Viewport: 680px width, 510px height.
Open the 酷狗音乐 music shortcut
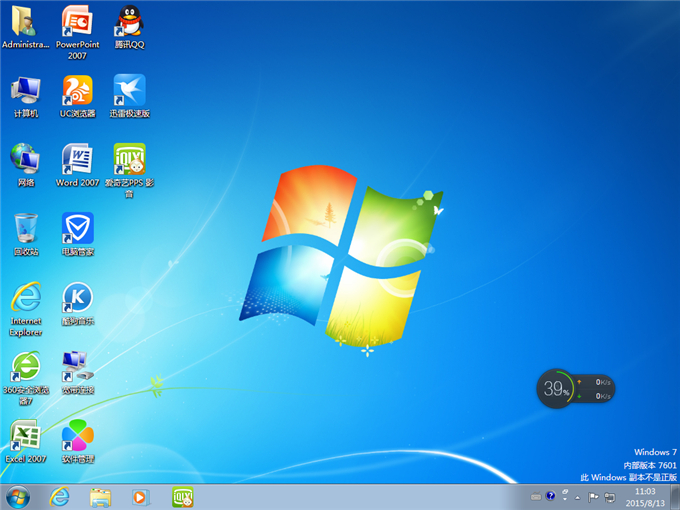[x=77, y=304]
